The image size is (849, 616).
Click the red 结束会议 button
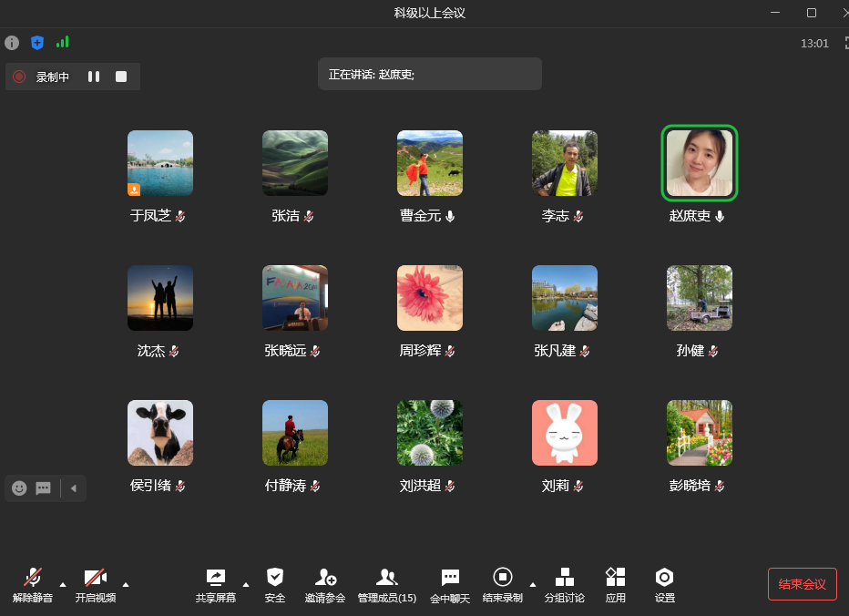coord(802,584)
